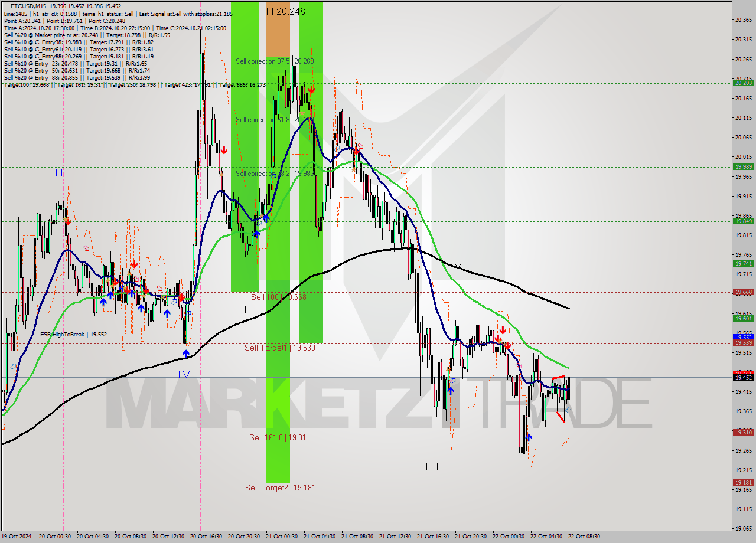The height and width of the screenshot is (543, 756).
Task: Select the red 19.181 price tag on axis
Action: [x=743, y=482]
